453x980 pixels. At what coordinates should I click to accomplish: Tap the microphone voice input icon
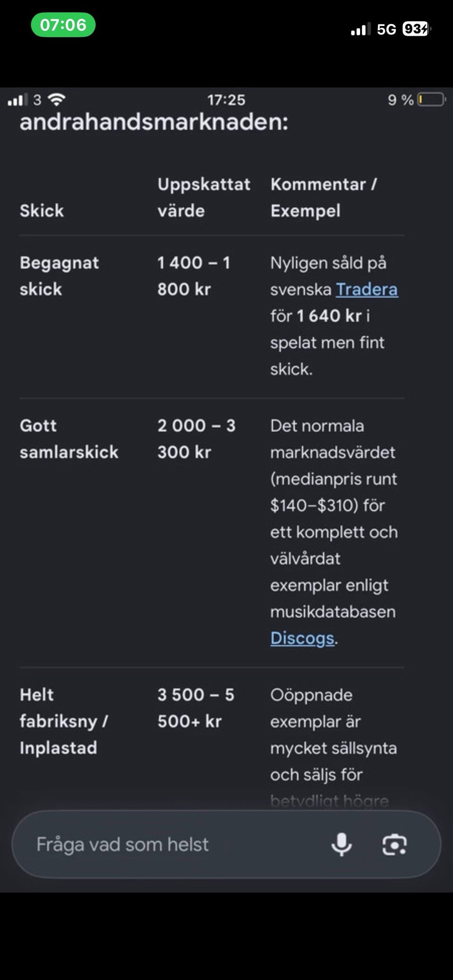(341, 844)
